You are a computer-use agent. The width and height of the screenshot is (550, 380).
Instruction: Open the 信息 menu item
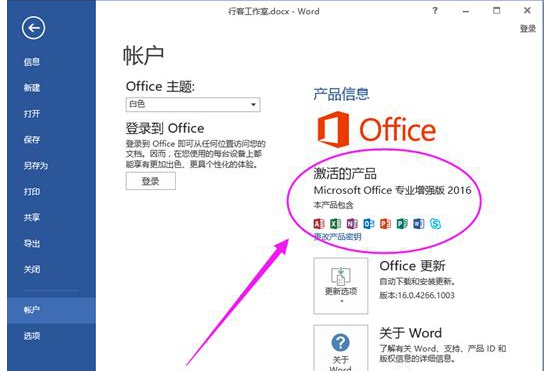[32, 62]
